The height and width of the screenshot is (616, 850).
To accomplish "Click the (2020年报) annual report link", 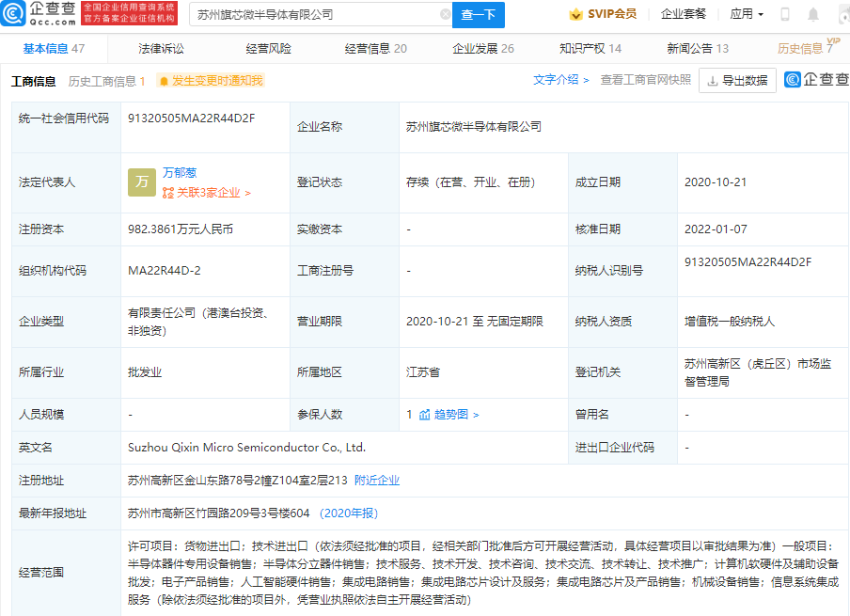I will click(349, 513).
